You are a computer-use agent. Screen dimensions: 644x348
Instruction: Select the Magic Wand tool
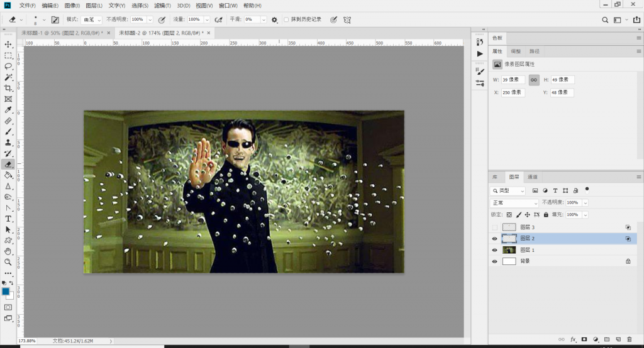pos(8,77)
